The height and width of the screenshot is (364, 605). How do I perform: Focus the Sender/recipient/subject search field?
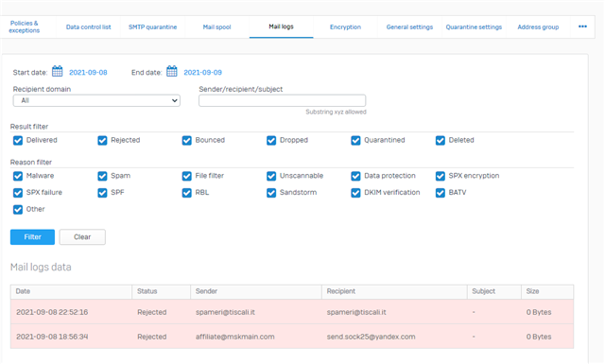click(282, 101)
